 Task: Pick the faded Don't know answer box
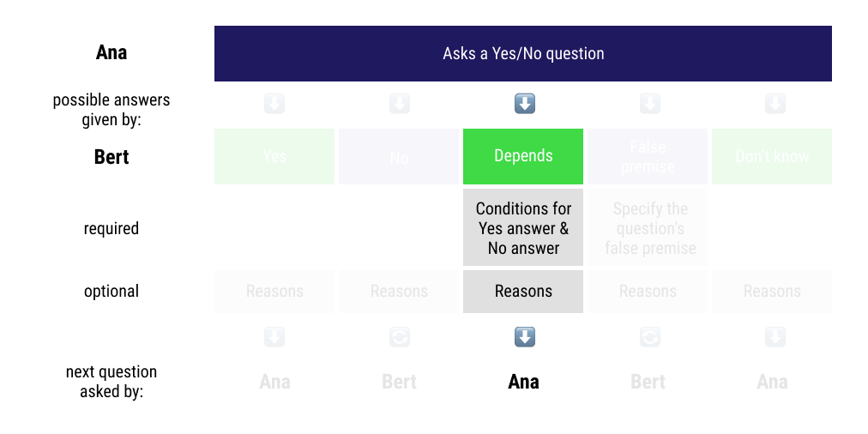pyautogui.click(x=772, y=156)
